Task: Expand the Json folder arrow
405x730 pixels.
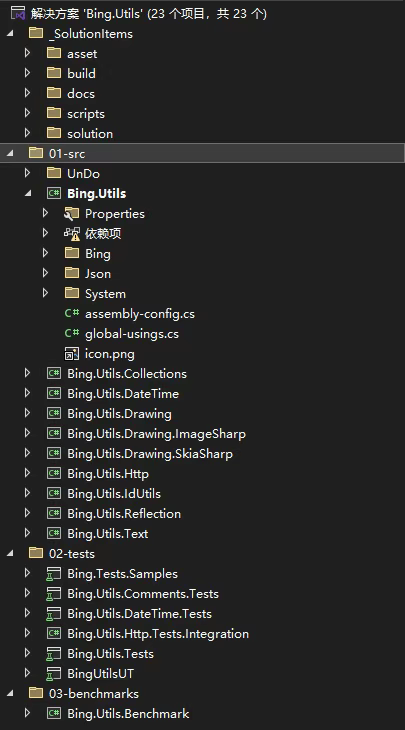Action: 45,273
